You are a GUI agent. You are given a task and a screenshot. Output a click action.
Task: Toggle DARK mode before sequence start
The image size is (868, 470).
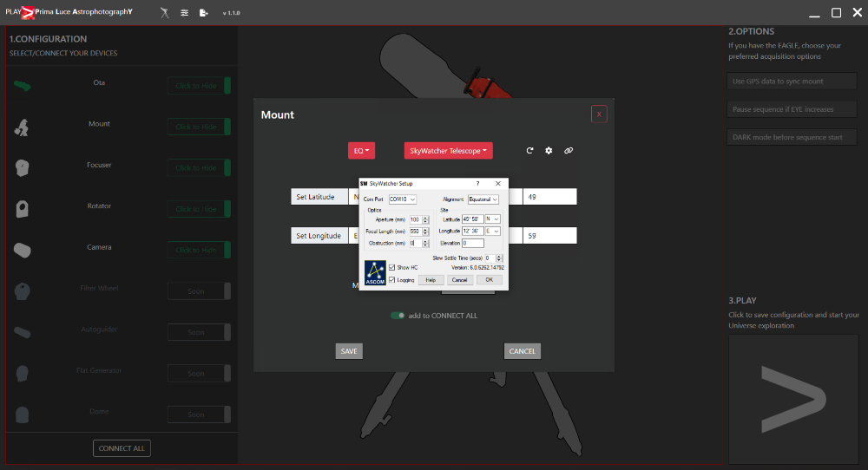792,137
